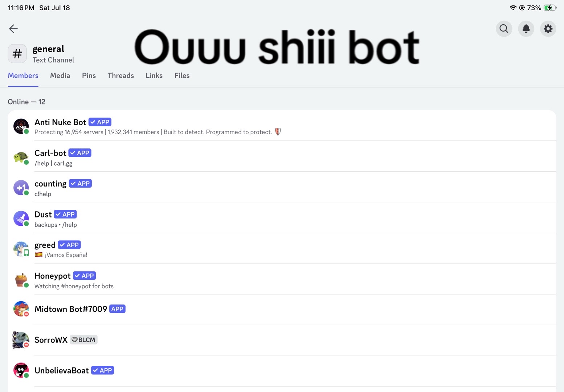Screen dimensions: 564x392
Task: Open Carl-bot turtle avatar
Action: pyautogui.click(x=21, y=157)
